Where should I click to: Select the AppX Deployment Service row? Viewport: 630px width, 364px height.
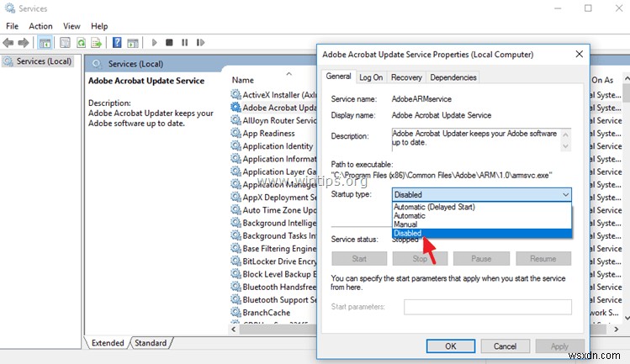pos(273,198)
